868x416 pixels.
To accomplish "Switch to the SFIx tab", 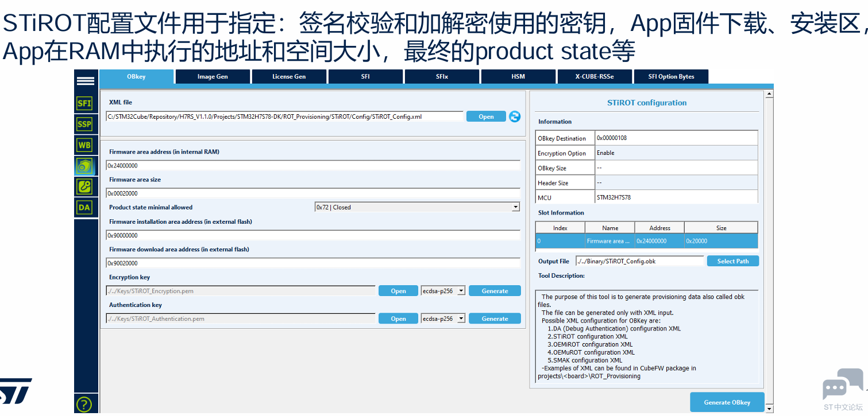I will (442, 77).
